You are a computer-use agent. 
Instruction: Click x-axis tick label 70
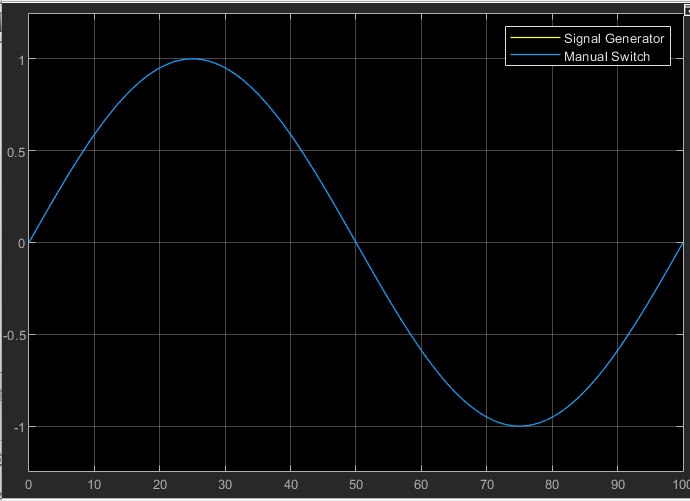click(487, 485)
